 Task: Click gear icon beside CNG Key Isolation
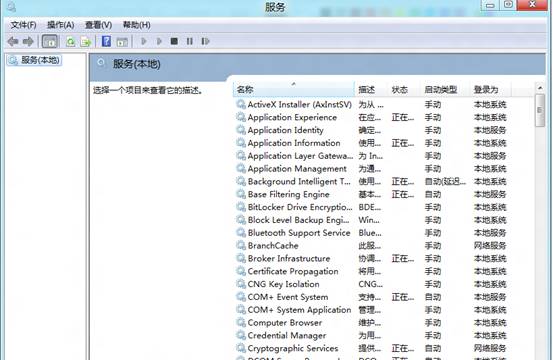pos(241,283)
